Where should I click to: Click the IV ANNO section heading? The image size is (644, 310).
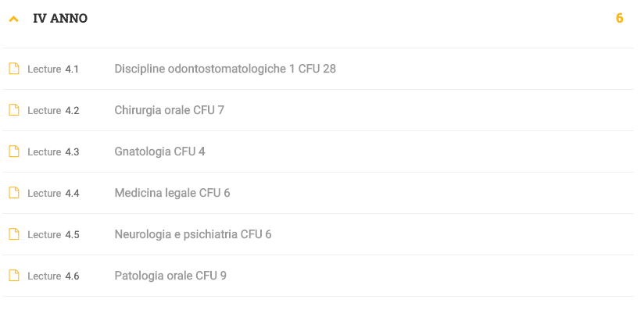60,19
